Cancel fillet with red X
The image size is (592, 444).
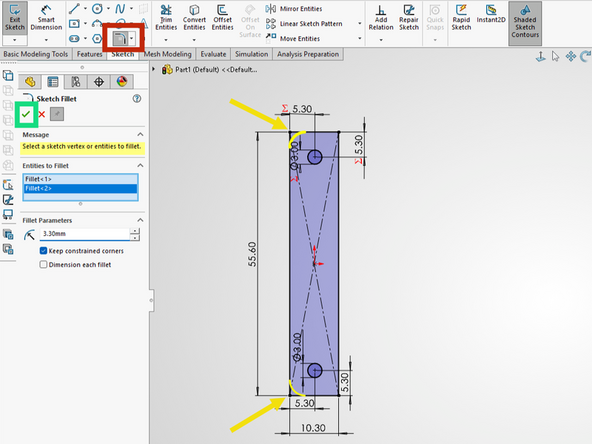click(42, 114)
